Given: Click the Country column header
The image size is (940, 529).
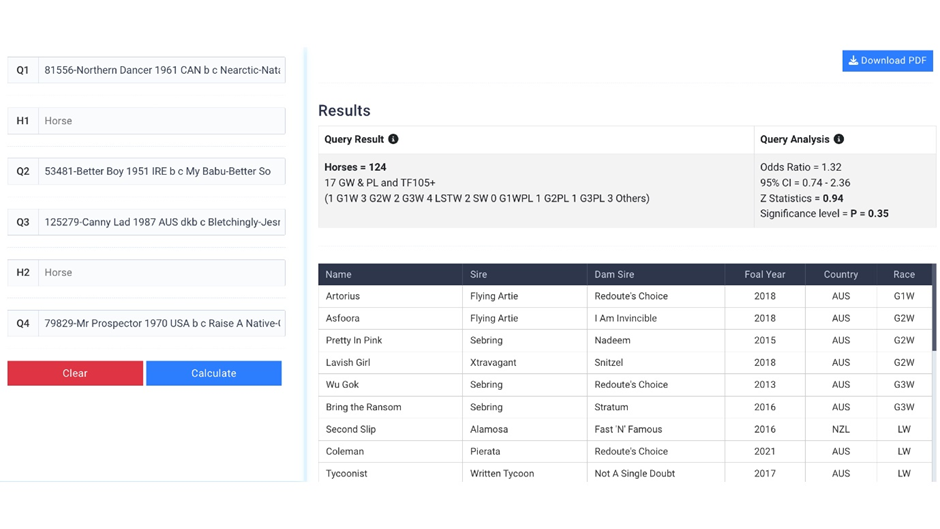Looking at the screenshot, I should coord(840,274).
